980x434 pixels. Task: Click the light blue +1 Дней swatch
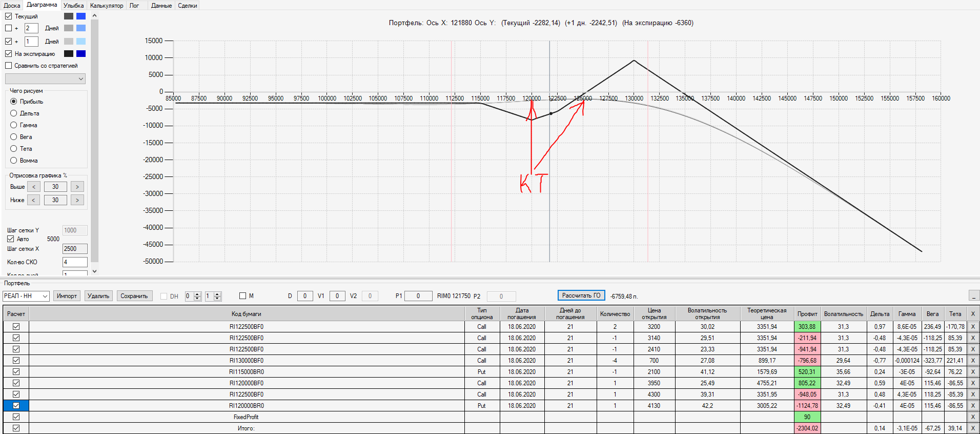[x=81, y=42]
